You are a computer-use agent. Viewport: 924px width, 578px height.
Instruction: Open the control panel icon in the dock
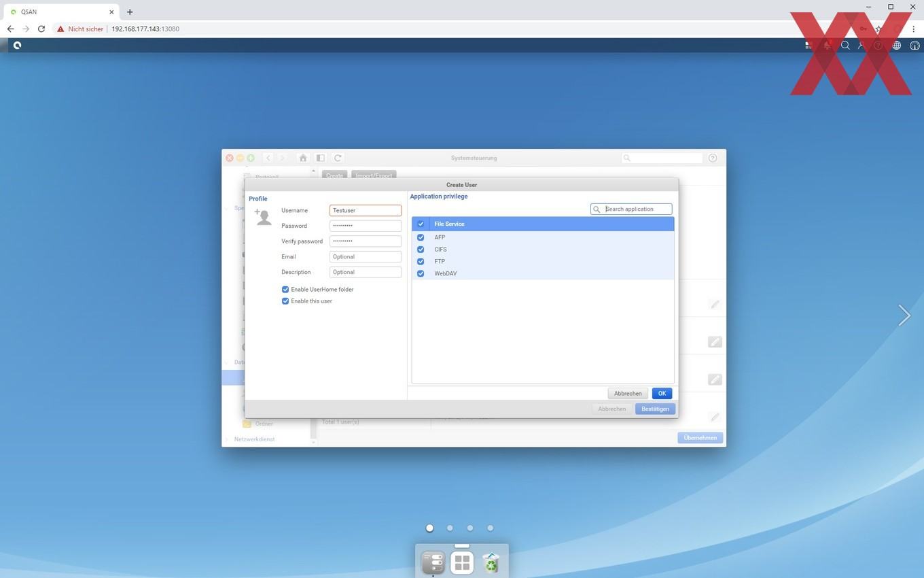pos(433,562)
